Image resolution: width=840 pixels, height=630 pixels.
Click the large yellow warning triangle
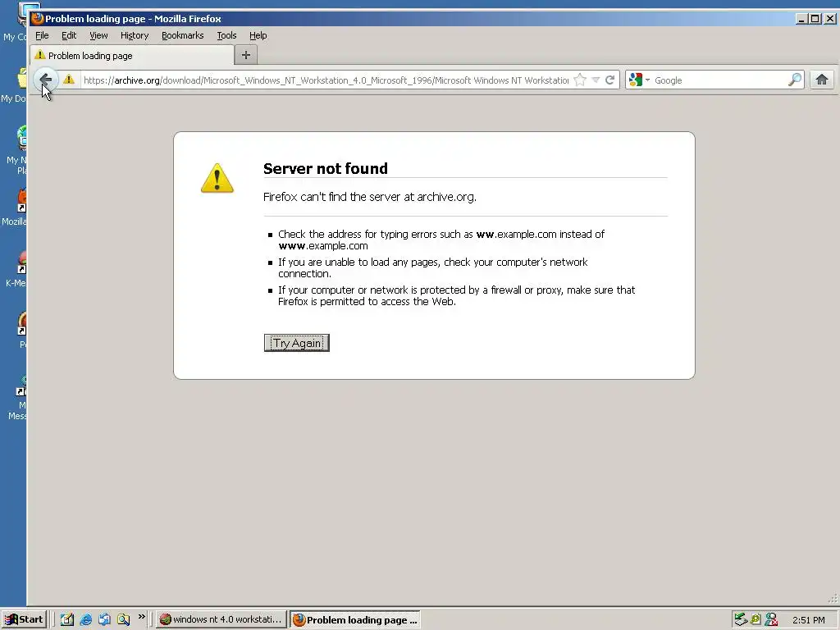point(217,178)
